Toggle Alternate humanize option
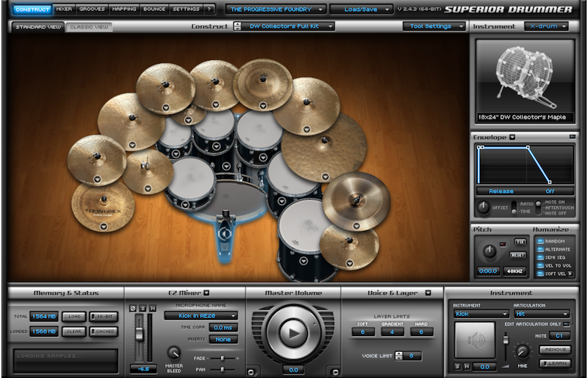The width and height of the screenshot is (588, 378). point(540,249)
